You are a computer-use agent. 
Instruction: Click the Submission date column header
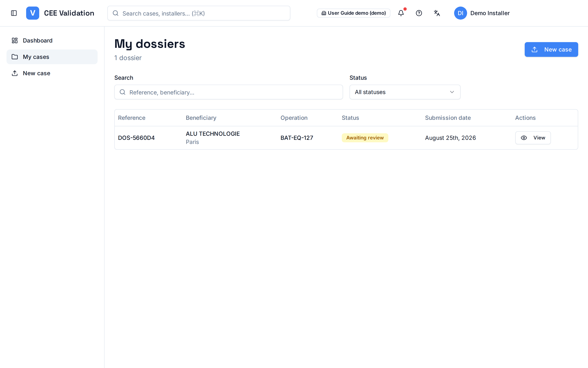(448, 118)
